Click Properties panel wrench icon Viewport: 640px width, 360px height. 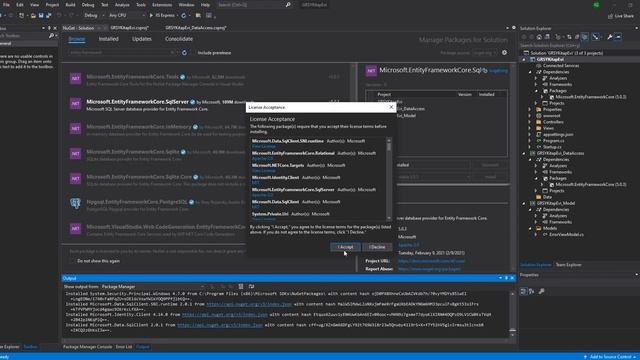coord(541,291)
